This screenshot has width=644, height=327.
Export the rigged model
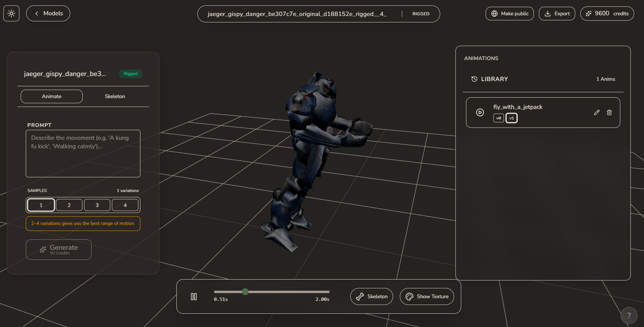(557, 14)
